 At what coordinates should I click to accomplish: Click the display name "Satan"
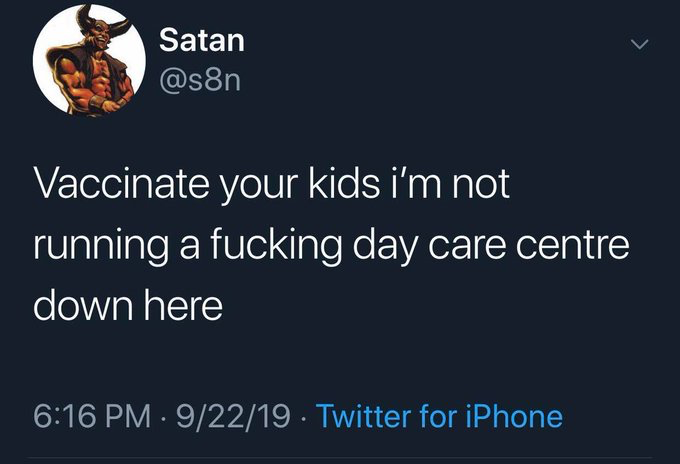pyautogui.click(x=201, y=41)
